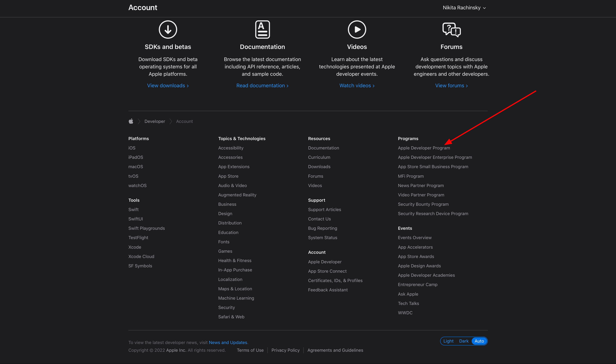The image size is (616, 364).
Task: Open Events Overview link
Action: point(415,237)
